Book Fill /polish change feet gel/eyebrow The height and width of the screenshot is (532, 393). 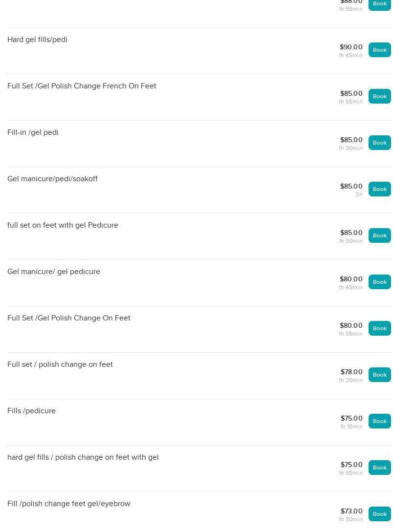click(x=379, y=514)
